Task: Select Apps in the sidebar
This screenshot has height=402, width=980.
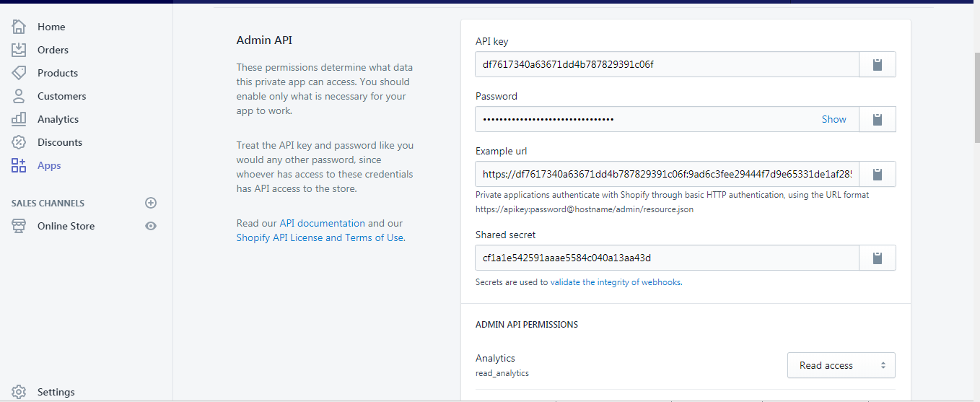Action: pos(49,165)
